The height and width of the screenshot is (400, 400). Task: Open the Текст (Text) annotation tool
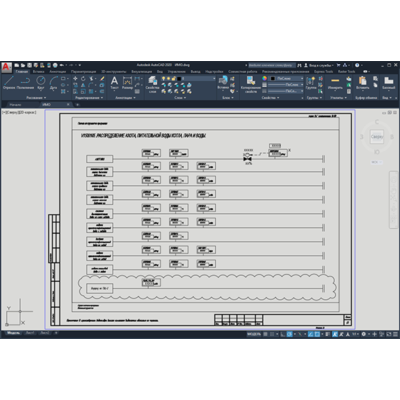click(114, 82)
